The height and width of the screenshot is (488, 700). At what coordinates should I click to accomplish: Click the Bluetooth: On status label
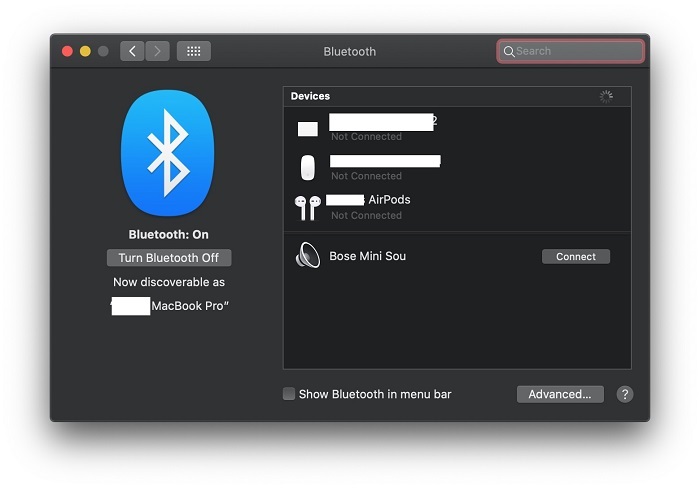click(x=168, y=234)
